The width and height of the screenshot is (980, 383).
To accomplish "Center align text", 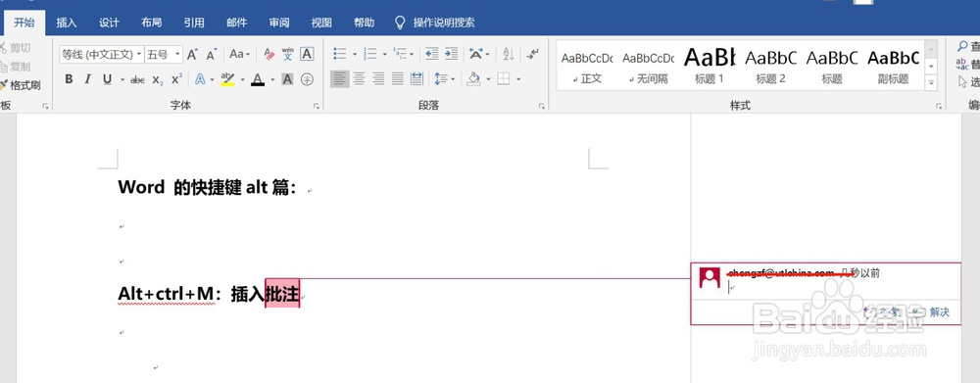I will [359, 79].
